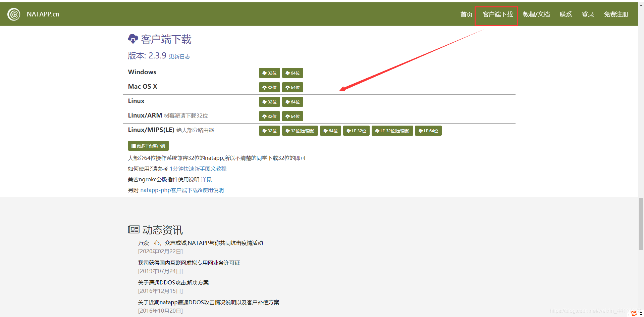This screenshot has width=644, height=317.
Task: Download Linux/ARM 64位 client
Action: point(292,116)
